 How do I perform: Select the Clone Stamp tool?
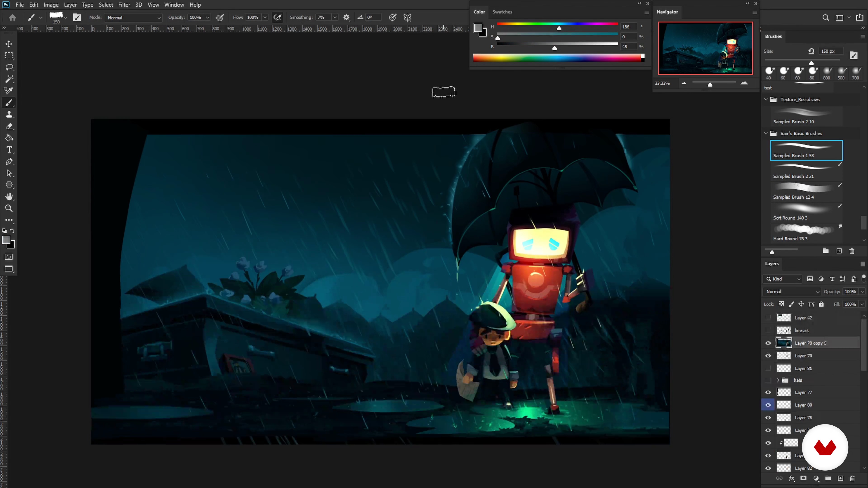9,115
